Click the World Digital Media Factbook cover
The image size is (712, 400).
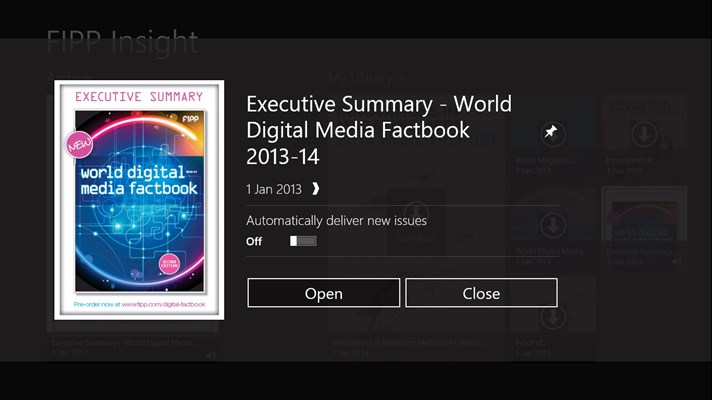(x=139, y=200)
